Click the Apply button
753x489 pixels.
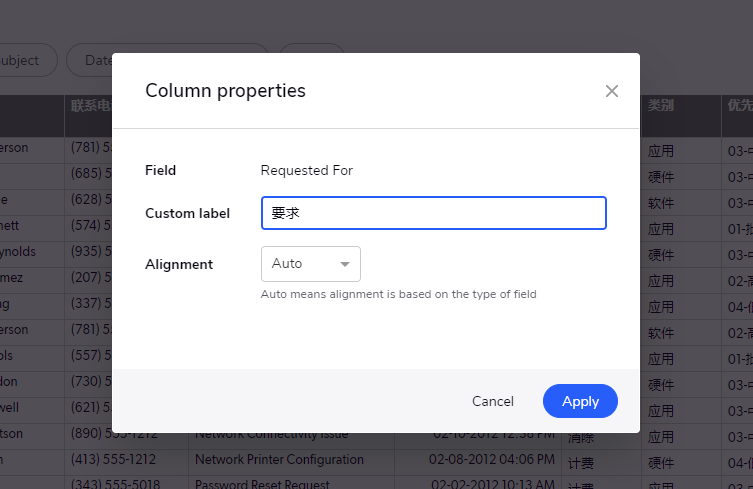(x=580, y=401)
